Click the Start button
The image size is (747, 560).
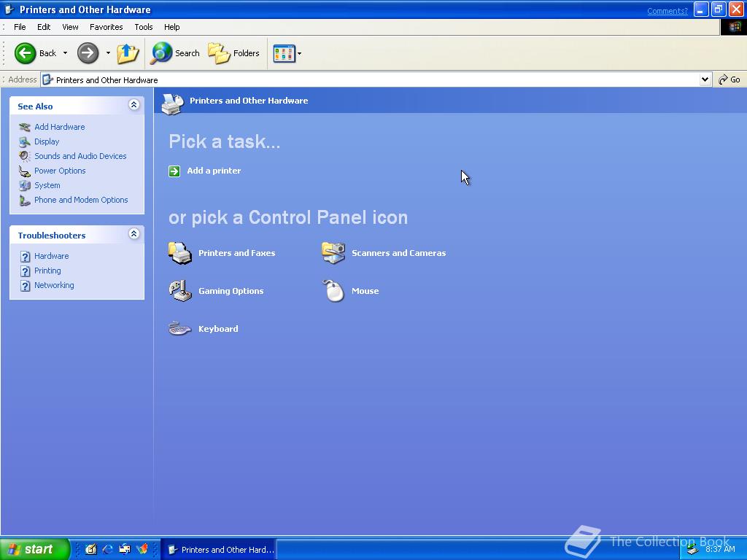click(x=34, y=549)
